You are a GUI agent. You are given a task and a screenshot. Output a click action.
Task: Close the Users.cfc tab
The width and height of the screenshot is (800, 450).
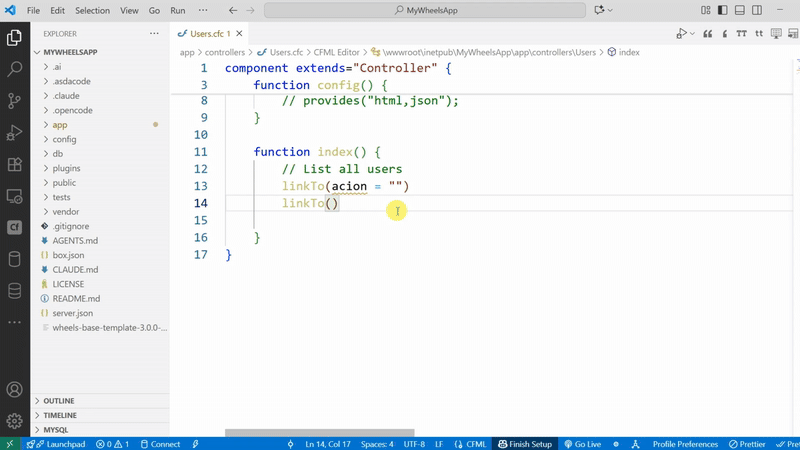(x=239, y=34)
